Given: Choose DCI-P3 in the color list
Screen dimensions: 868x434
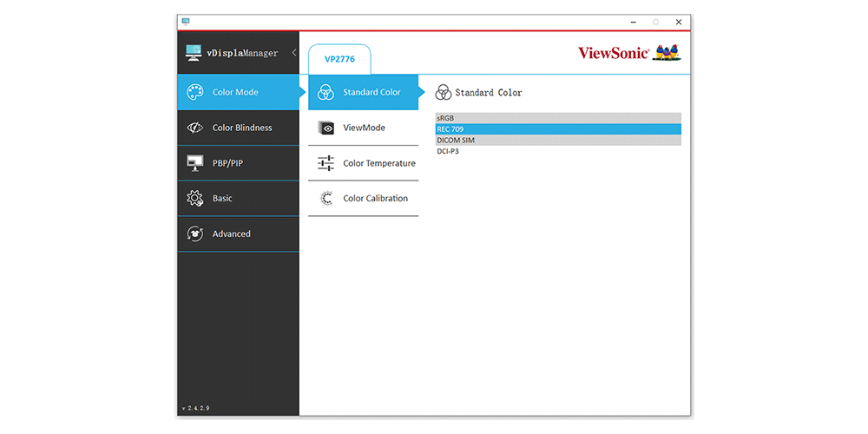Looking at the screenshot, I should (x=558, y=151).
